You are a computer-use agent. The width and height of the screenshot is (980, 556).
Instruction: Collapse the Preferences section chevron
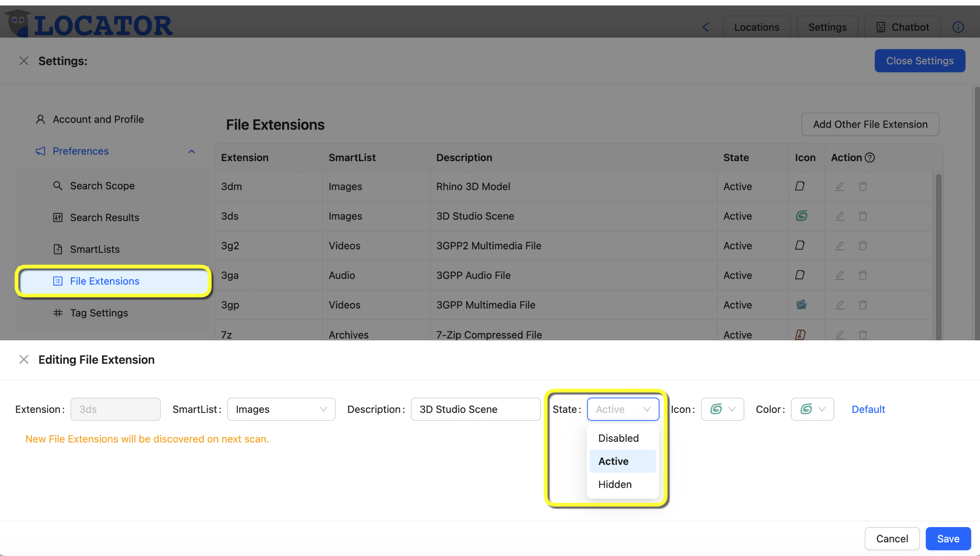click(x=192, y=151)
